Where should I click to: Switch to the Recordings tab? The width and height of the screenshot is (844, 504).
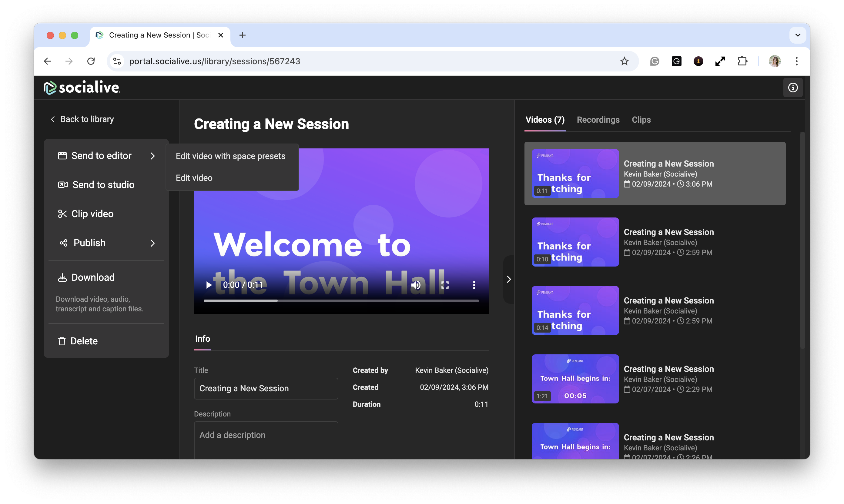point(598,120)
